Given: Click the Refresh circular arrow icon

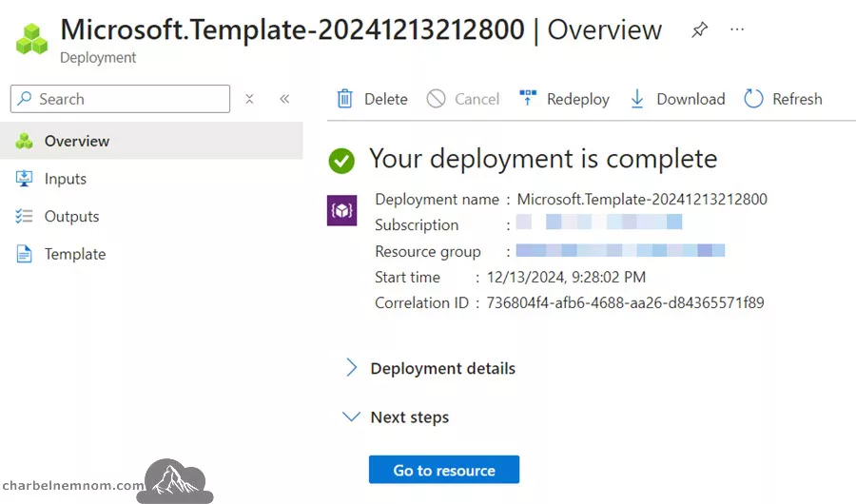Looking at the screenshot, I should tap(753, 99).
